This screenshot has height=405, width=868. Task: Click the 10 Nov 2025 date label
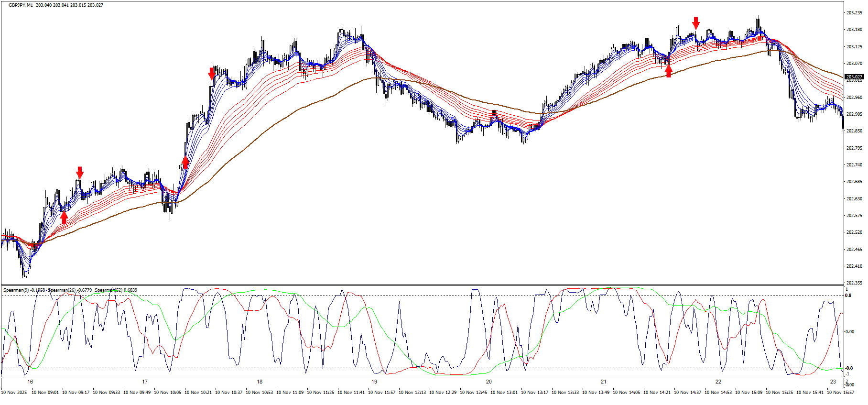[x=14, y=393]
